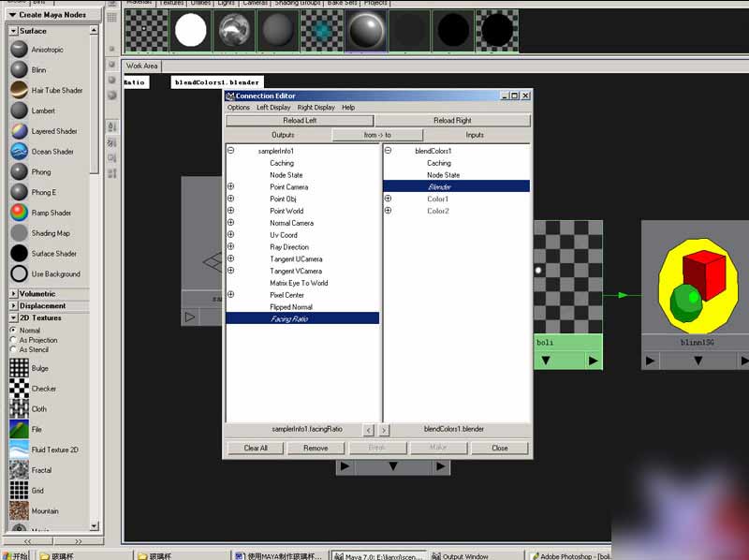Click the Clear All button

[x=256, y=449]
